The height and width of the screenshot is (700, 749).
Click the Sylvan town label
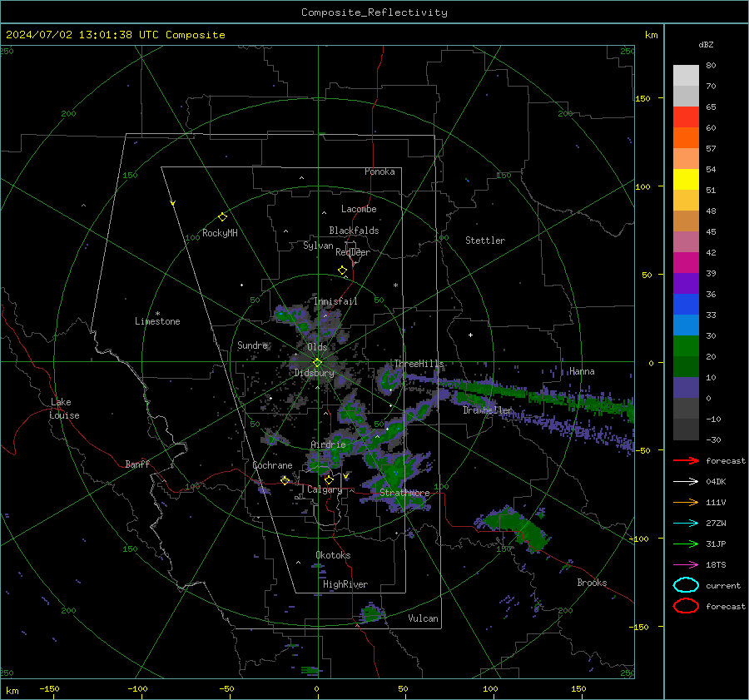tap(318, 246)
